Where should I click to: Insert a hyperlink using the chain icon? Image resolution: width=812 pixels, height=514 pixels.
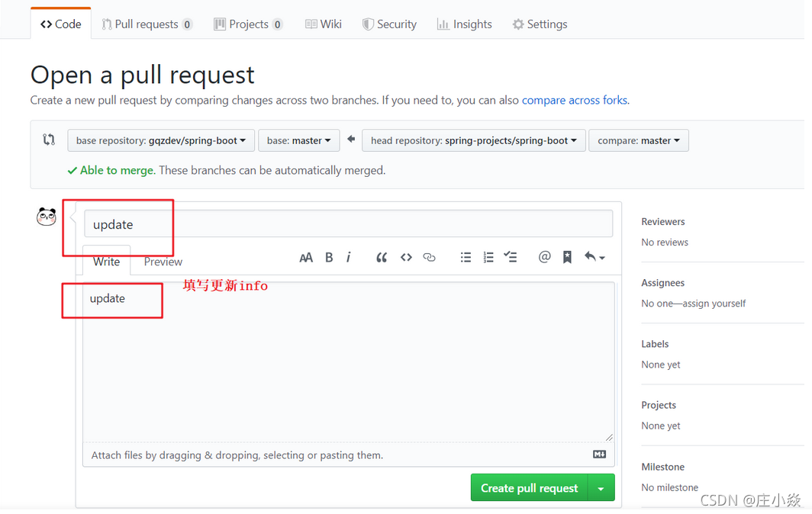tap(429, 257)
